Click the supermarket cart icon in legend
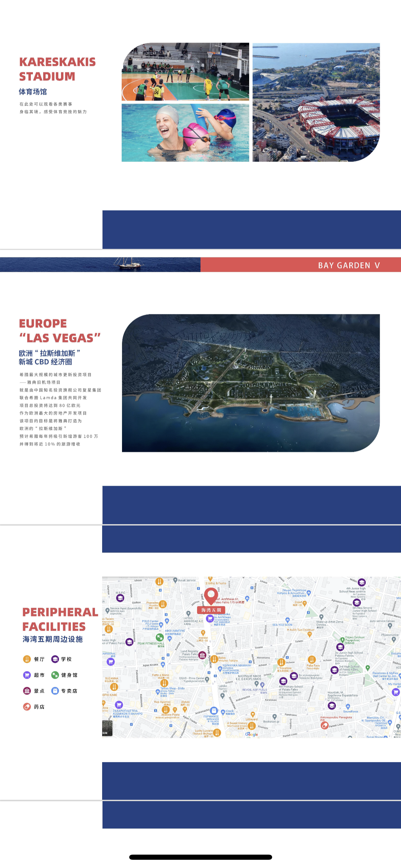 27,675
